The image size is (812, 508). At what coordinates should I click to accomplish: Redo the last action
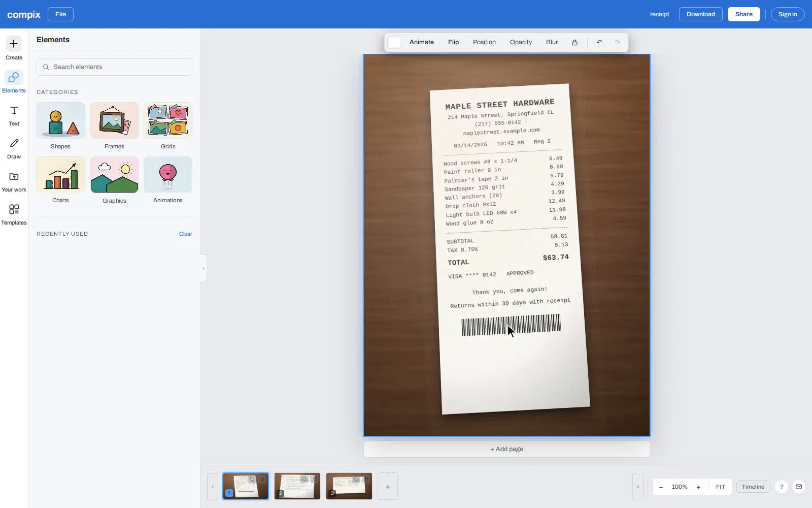click(617, 42)
